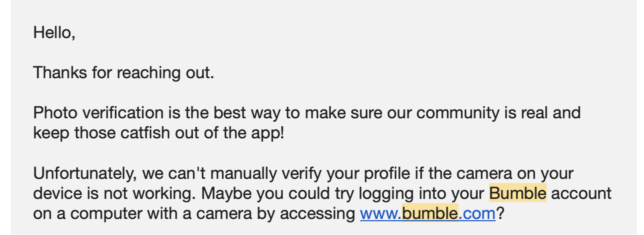Click the highlighted bumble inside the URL
644x235 pixels.
[430, 213]
